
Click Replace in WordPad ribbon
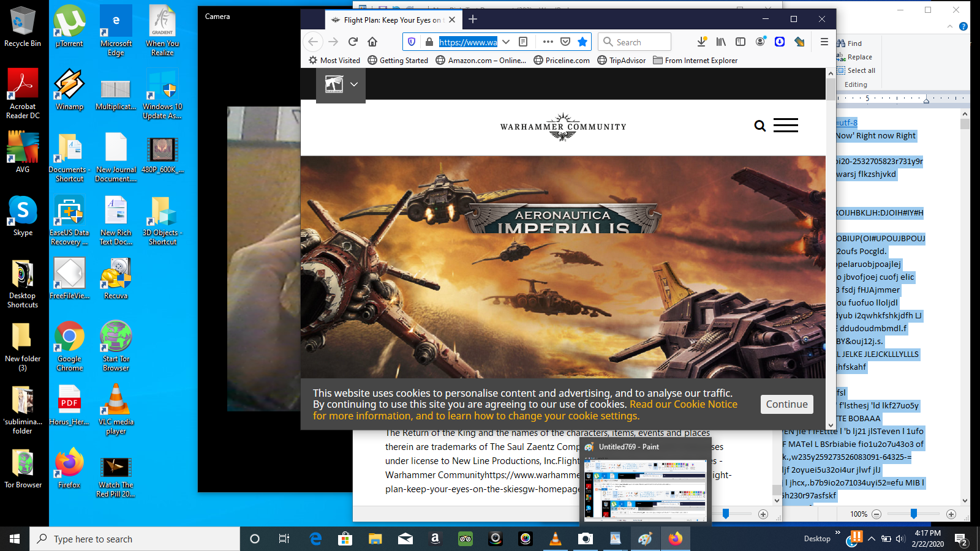(x=854, y=57)
